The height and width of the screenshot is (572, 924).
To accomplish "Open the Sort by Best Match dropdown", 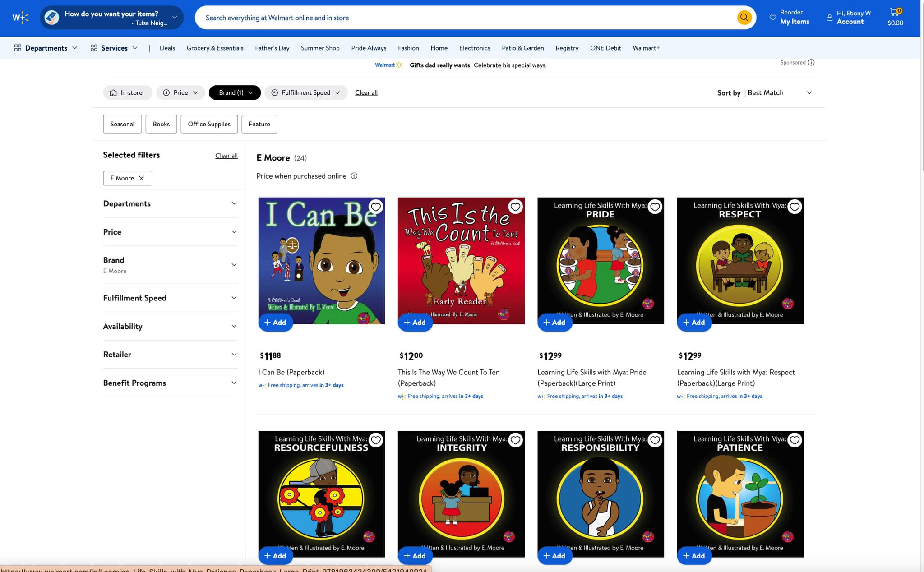I will (x=765, y=92).
